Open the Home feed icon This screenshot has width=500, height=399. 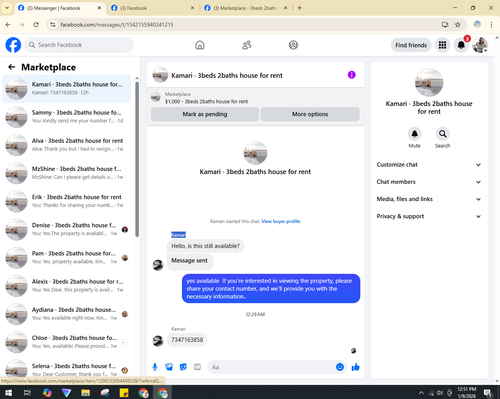(x=200, y=45)
